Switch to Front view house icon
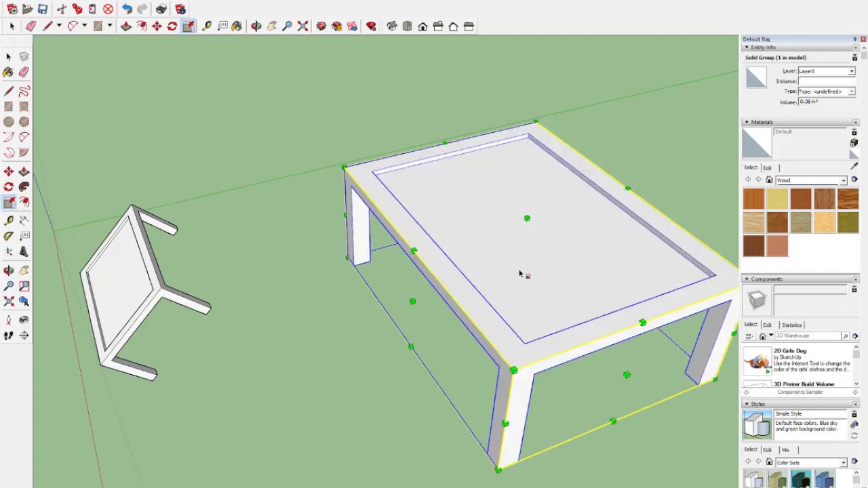The image size is (868, 488). pos(422,26)
